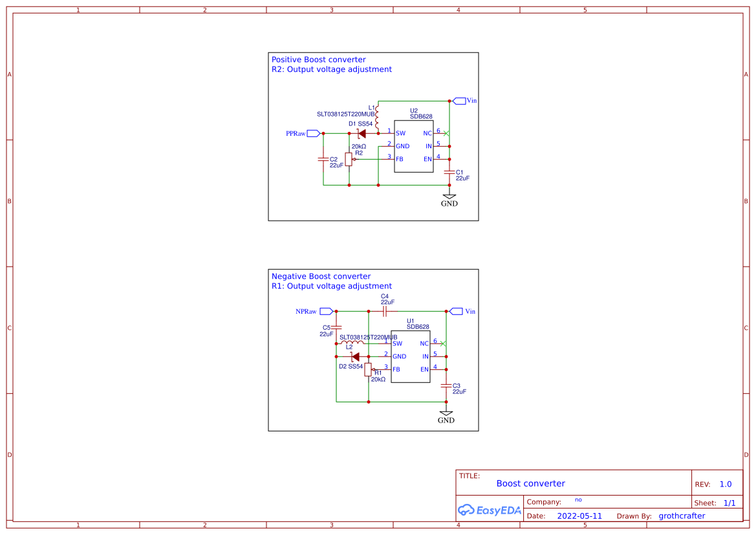756x535 pixels.
Task: Select the C4 capacitor symbol
Action: pos(385,312)
